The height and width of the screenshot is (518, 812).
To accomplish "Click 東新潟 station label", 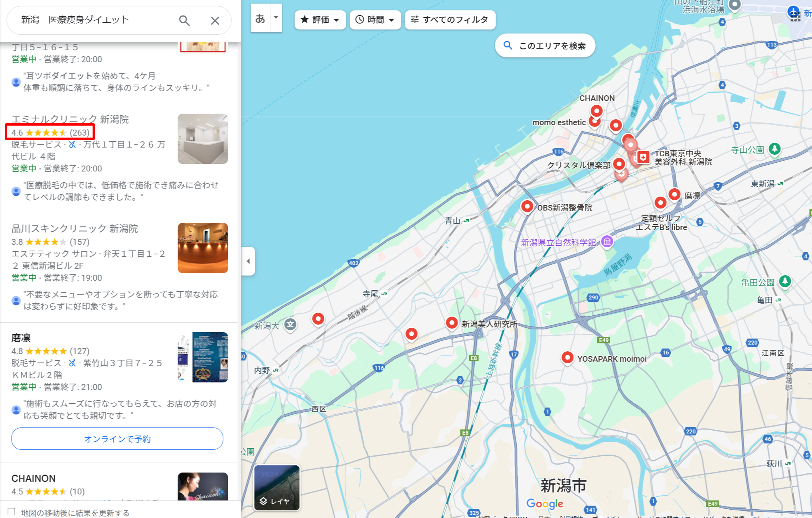I will 763,184.
